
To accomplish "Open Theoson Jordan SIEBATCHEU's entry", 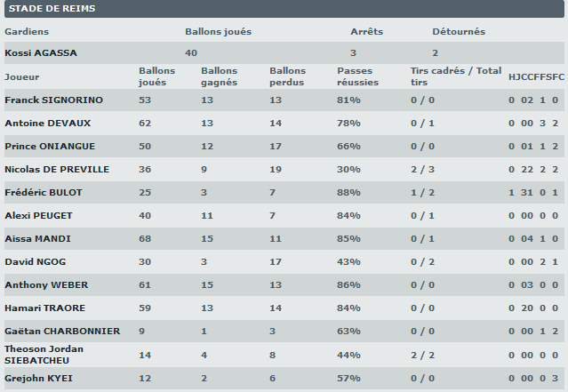I will pyautogui.click(x=44, y=355).
